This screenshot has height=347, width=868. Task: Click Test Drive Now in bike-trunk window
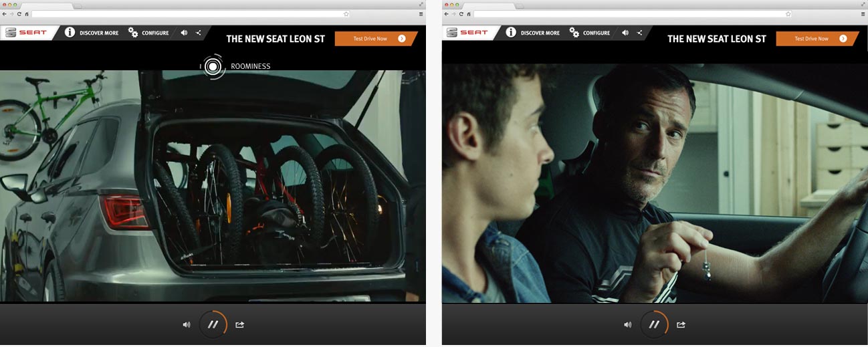coord(376,39)
